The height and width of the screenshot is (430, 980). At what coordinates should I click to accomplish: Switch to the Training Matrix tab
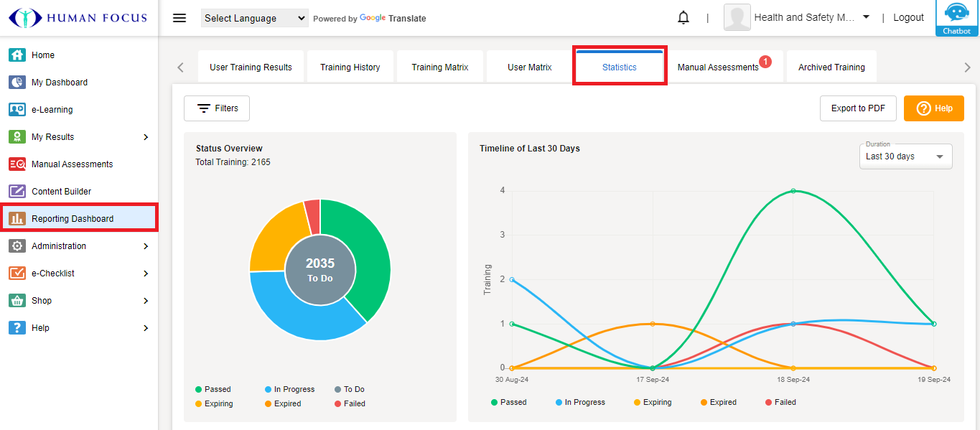click(x=439, y=67)
